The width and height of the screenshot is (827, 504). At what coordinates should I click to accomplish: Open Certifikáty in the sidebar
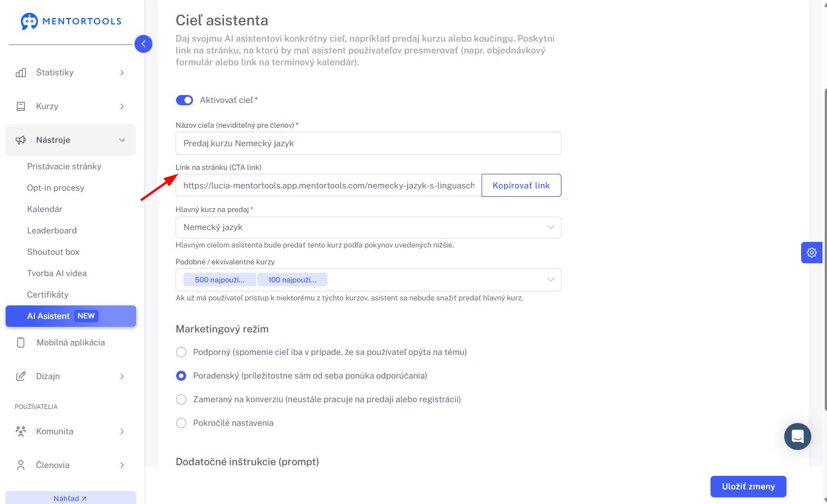(x=48, y=295)
